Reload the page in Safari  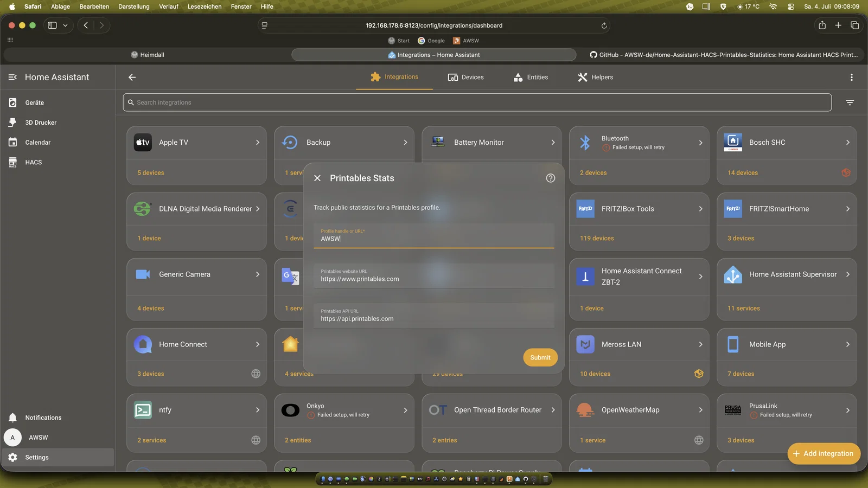pos(604,25)
